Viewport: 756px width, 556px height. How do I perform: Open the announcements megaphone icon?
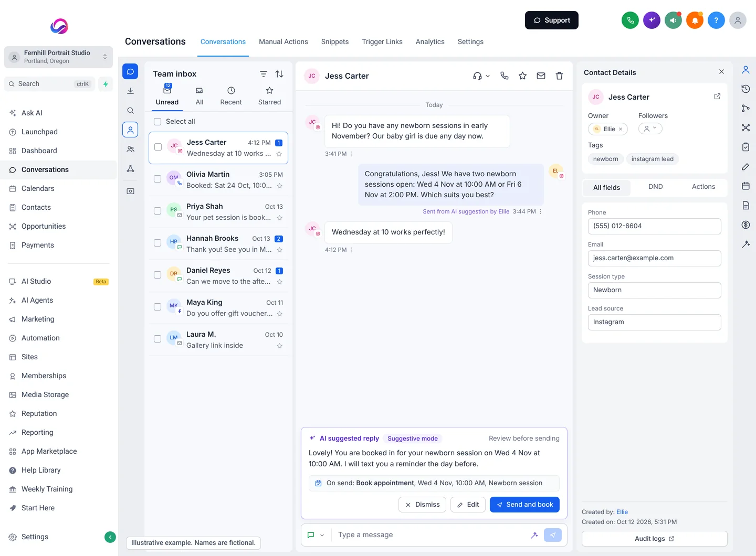click(x=673, y=20)
